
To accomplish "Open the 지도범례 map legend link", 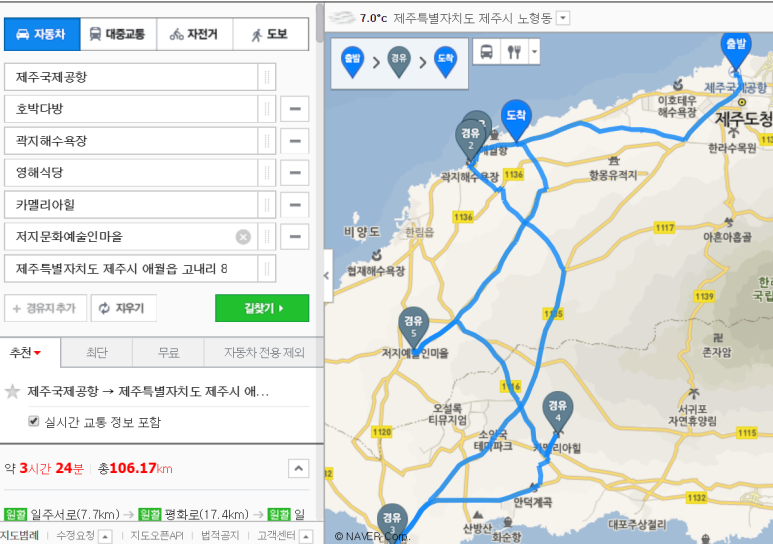I will click(x=19, y=536).
